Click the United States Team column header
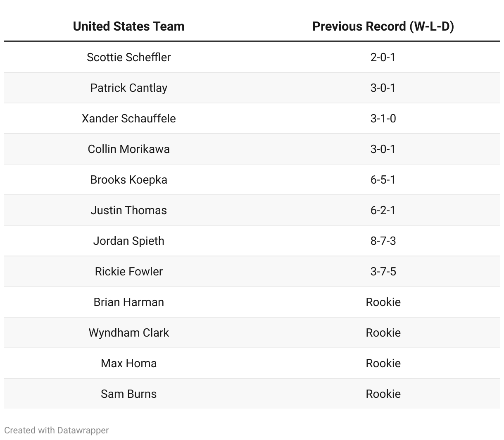The image size is (504, 440). (x=128, y=26)
